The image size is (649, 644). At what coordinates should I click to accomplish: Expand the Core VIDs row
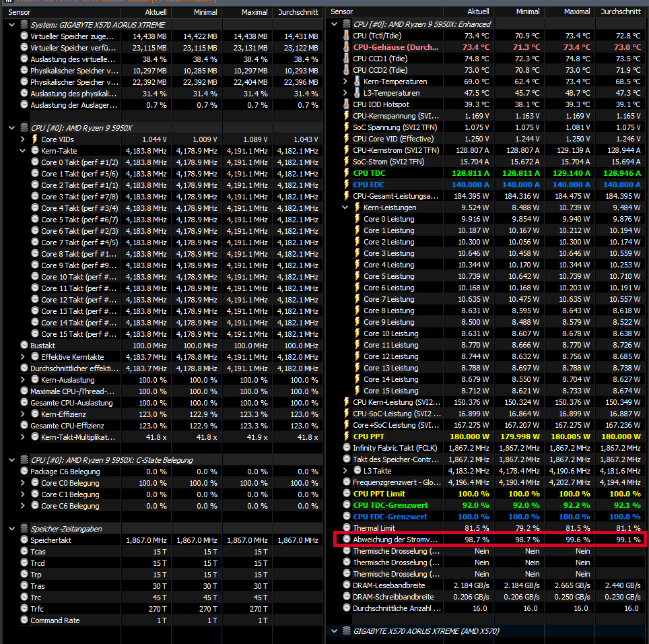(23, 139)
